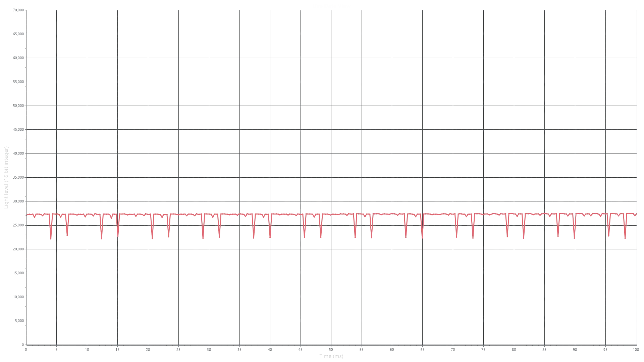Viewport: 644px width, 362px height.
Task: Click the red line dip at 40 ms
Action: 270,237
